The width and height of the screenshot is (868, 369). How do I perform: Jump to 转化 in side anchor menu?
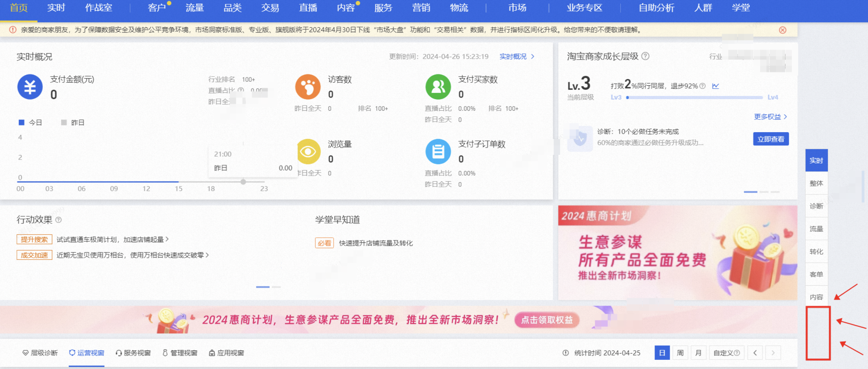[816, 252]
